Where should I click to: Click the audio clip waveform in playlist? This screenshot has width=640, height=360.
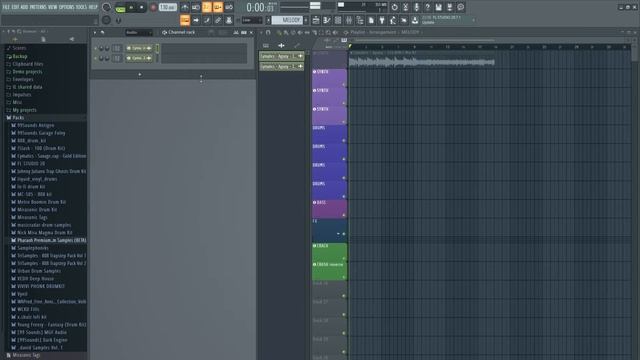coord(422,62)
